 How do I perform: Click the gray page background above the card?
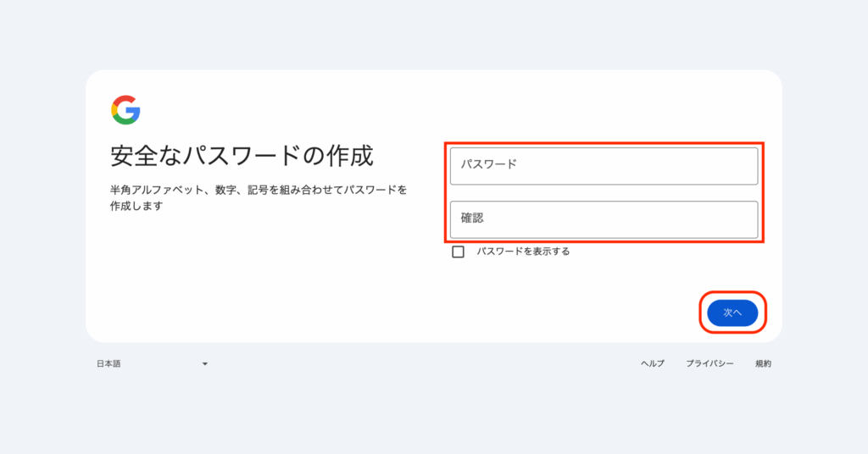click(x=434, y=34)
